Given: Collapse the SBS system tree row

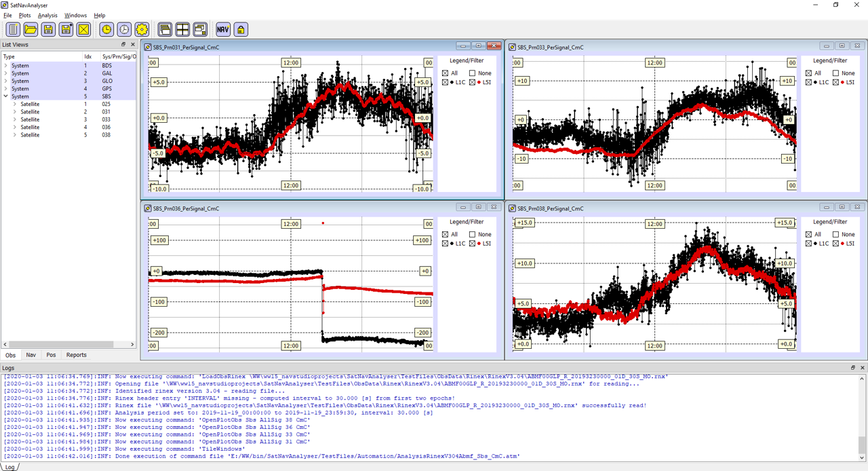Looking at the screenshot, I should coord(6,96).
